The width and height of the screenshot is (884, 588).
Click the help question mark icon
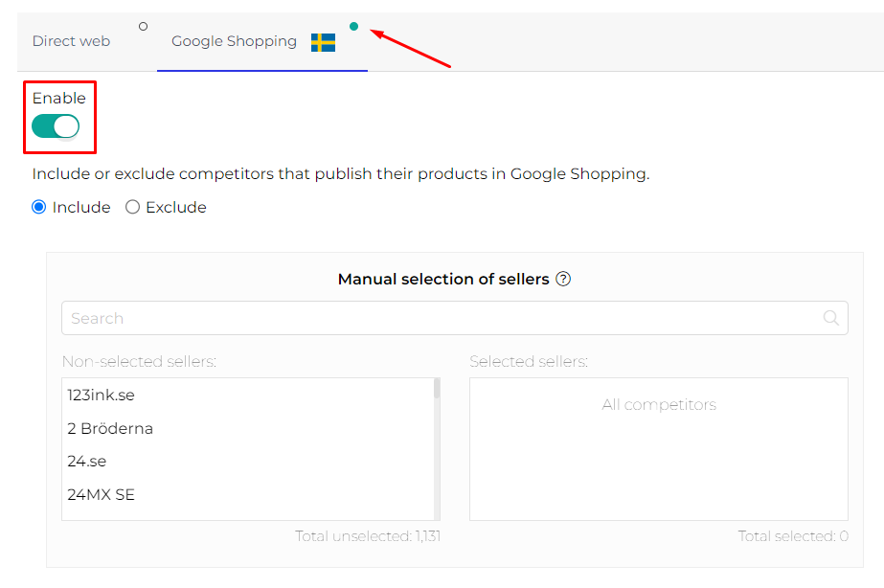[x=564, y=280]
